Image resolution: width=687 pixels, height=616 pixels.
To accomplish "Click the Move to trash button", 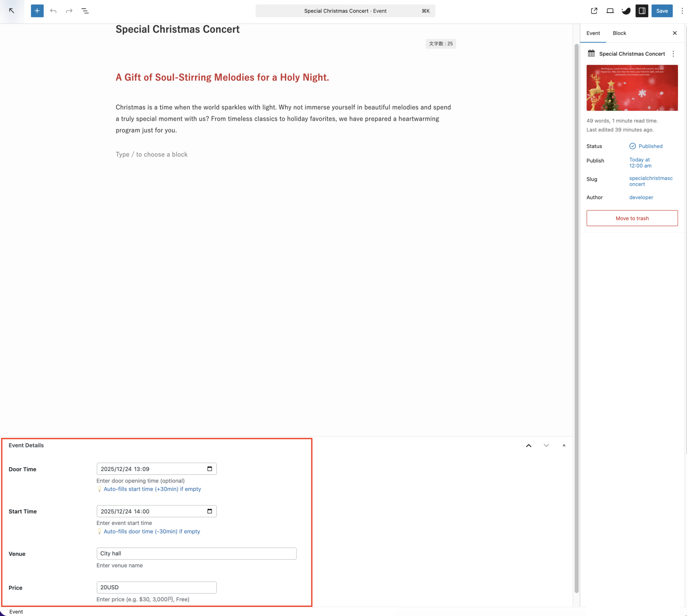I will coord(632,218).
